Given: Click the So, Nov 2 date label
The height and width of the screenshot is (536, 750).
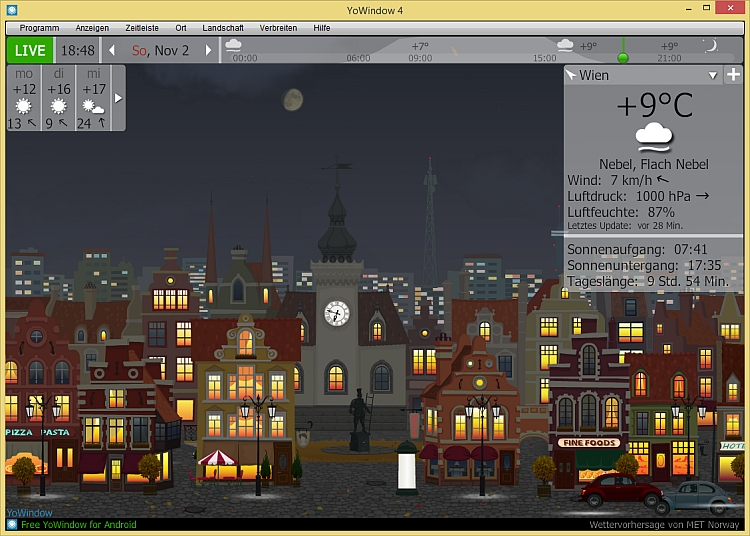Looking at the screenshot, I should pyautogui.click(x=160, y=50).
